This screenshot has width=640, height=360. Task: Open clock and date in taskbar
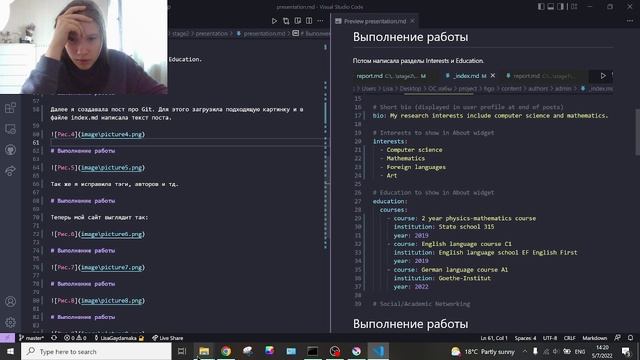(x=602, y=351)
